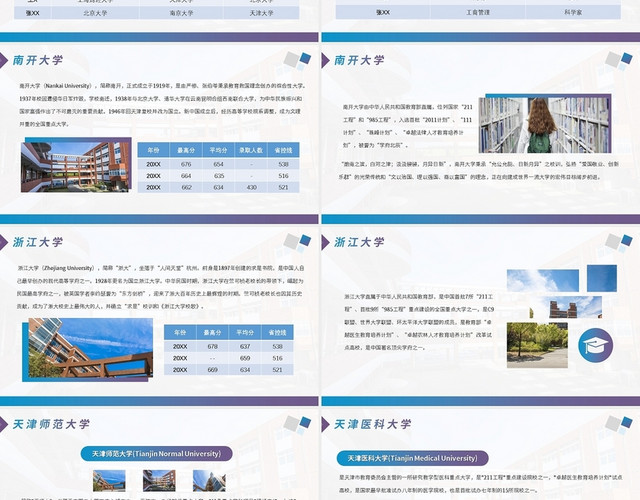The image size is (640, 500).
Task: Select the tree-lined path photo
Action: (x=537, y=345)
